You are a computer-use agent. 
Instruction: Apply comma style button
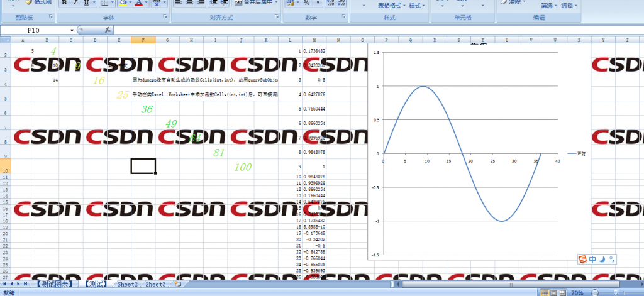tap(318, 3)
